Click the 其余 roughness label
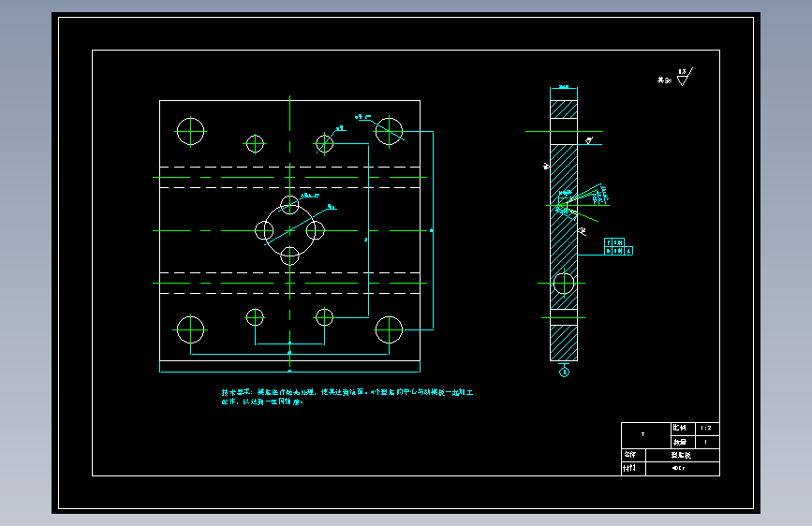 click(x=664, y=80)
